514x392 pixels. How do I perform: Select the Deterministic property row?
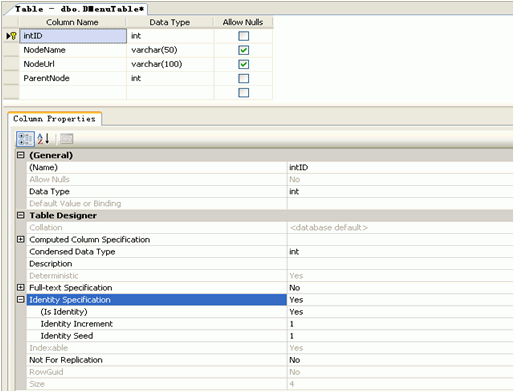click(x=157, y=275)
